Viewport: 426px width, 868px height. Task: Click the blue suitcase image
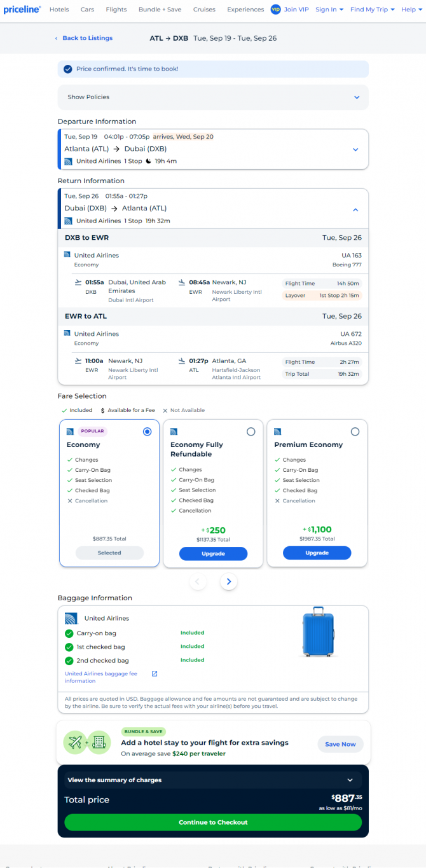tap(318, 631)
